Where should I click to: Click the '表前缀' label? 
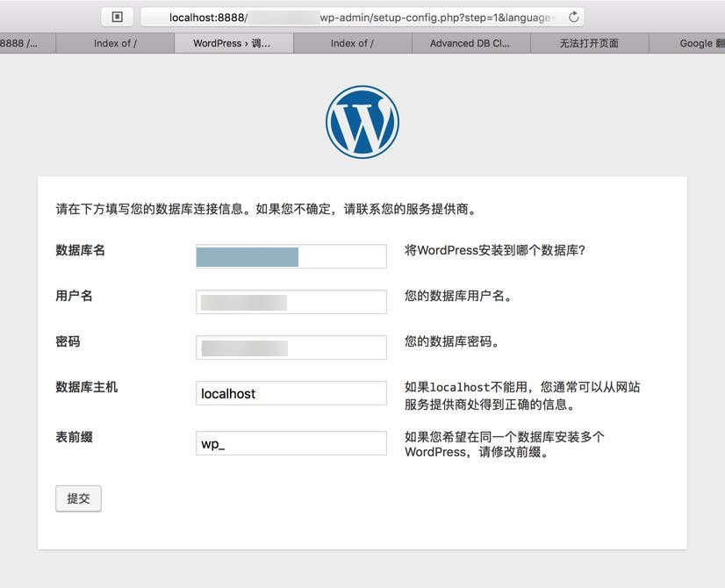tap(74, 436)
